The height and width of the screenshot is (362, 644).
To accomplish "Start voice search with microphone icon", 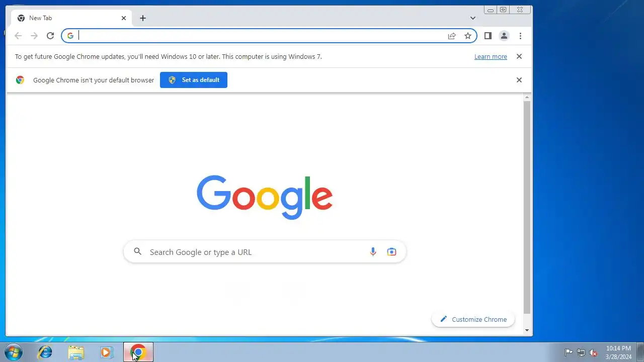I will (373, 252).
